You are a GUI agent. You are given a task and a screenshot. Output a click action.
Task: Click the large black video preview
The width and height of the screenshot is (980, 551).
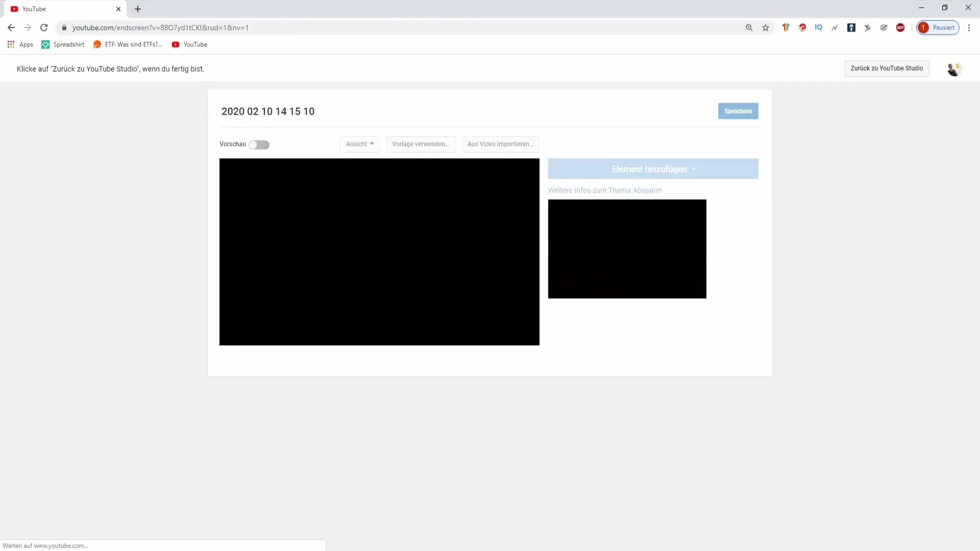coord(379,252)
